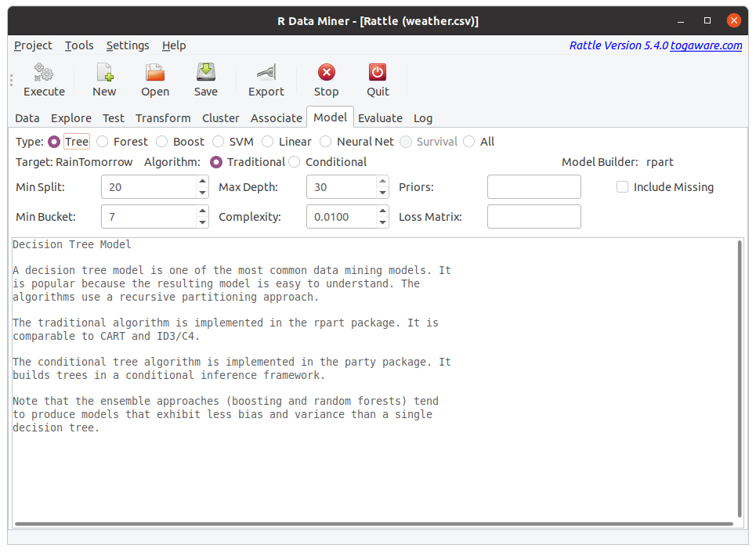Minimize the R Data Miner window
The width and height of the screenshot is (756, 552).
click(x=681, y=20)
